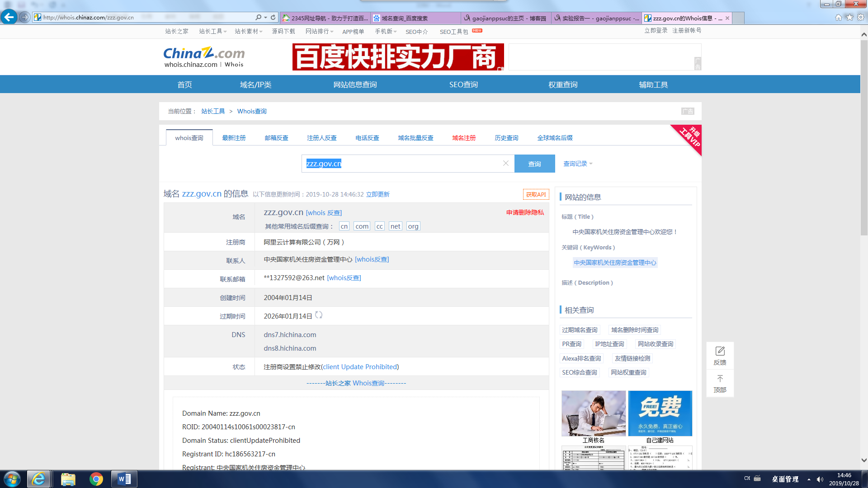Viewport: 868px width, 488px height.
Task: Click the address bar refresh icon
Action: click(273, 17)
